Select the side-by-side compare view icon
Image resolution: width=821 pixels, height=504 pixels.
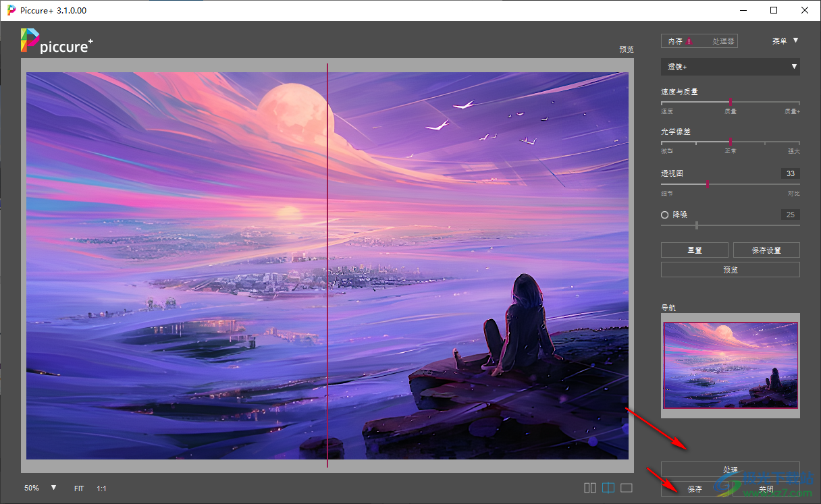(590, 488)
